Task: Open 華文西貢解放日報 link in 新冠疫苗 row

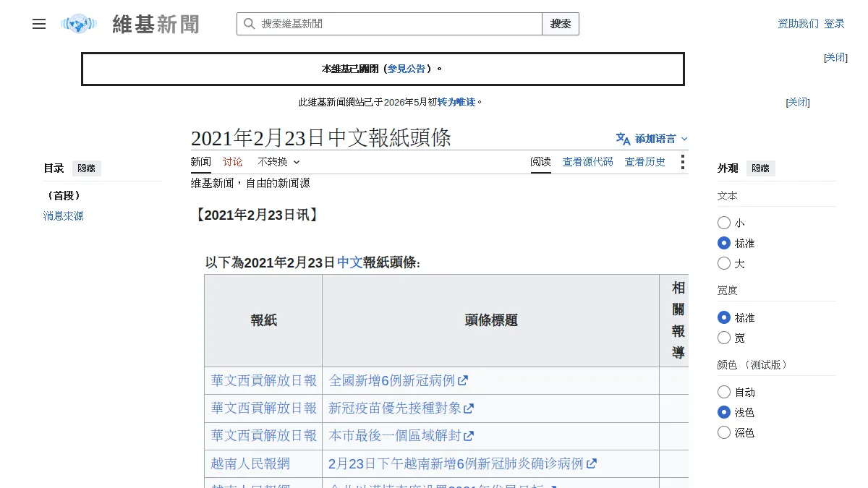Action: (x=264, y=408)
